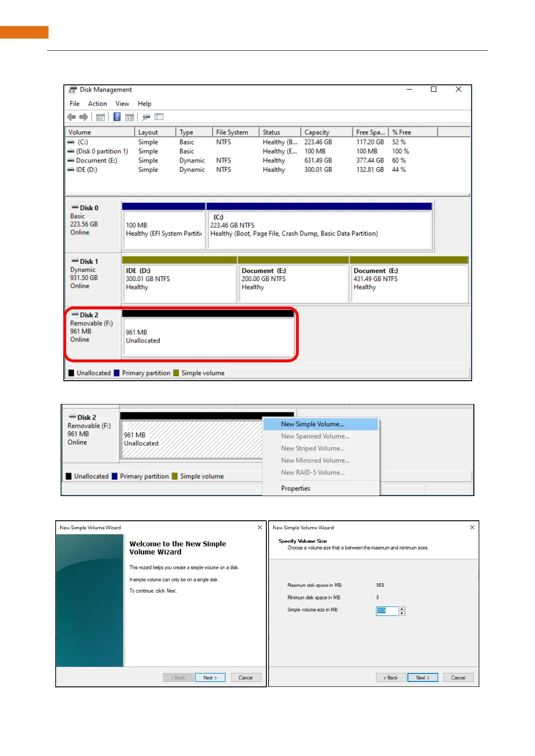The image size is (535, 756).
Task: Sort by the Status column header
Action: (280, 132)
